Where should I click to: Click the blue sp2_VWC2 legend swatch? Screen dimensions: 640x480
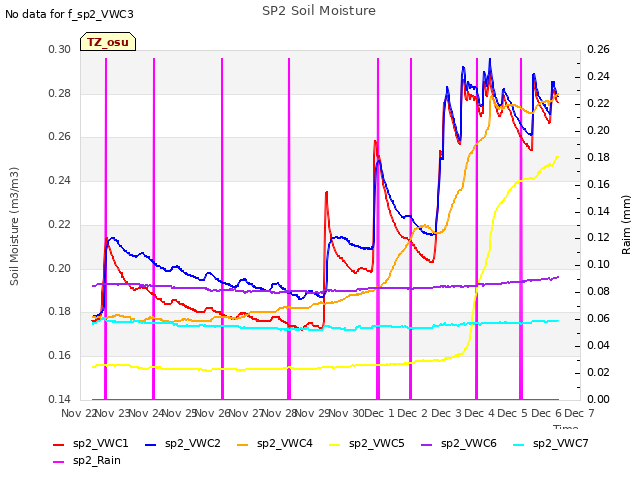[x=151, y=444]
